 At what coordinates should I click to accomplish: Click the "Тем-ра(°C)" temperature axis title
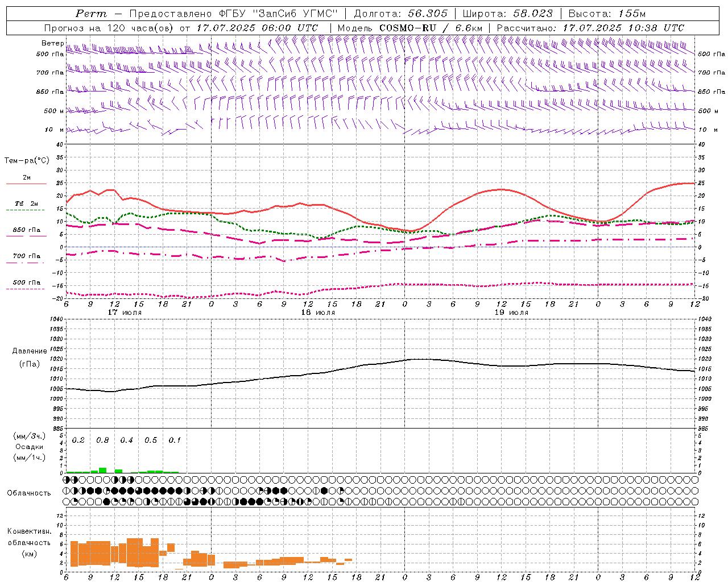(27, 161)
